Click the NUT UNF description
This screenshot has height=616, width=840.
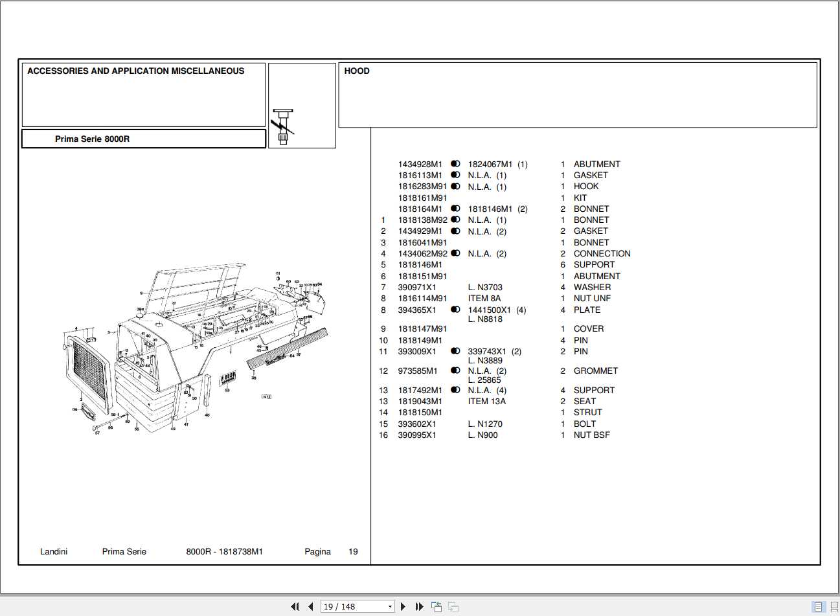point(592,298)
